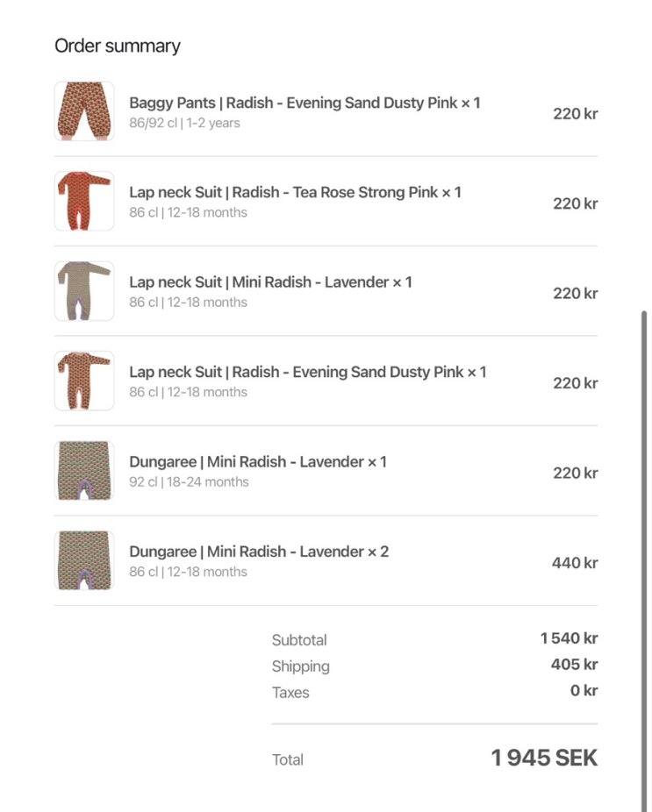The height and width of the screenshot is (812, 652).
Task: Select the Lavender Lap neck Suit thumbnail
Action: (x=84, y=290)
